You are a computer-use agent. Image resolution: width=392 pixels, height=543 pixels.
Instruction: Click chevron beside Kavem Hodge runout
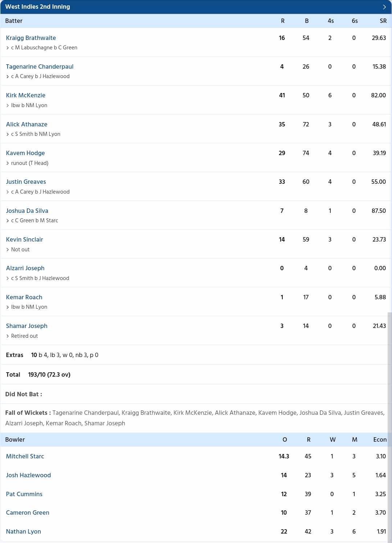click(8, 163)
